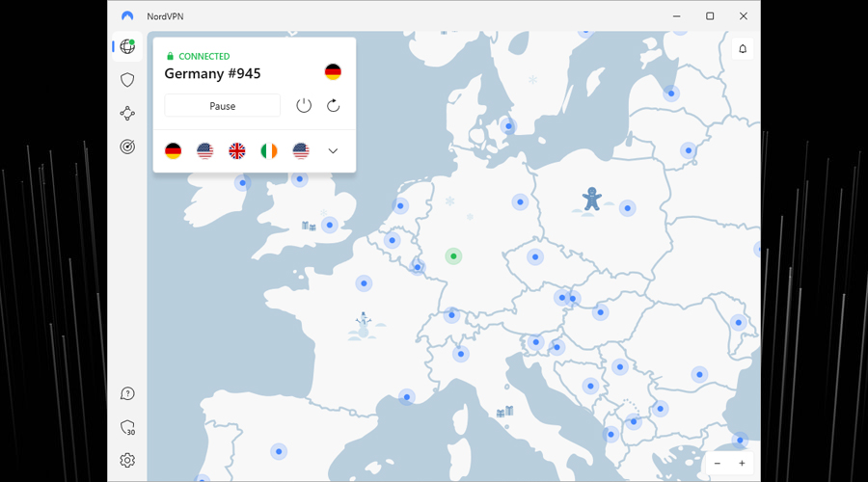Select the Albania server pin
The width and height of the screenshot is (868, 482).
coord(610,435)
